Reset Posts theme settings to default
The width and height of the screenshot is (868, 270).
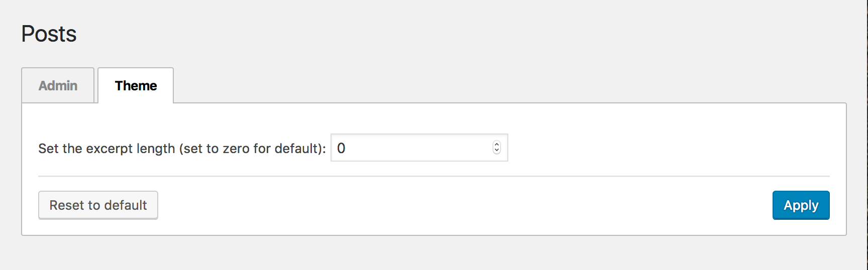[x=98, y=205]
